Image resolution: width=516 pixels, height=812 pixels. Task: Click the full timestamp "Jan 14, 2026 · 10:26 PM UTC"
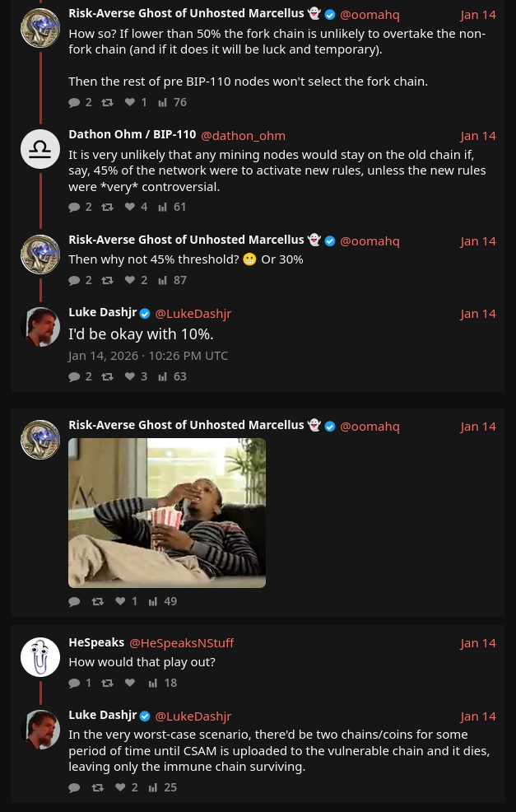[148, 356]
